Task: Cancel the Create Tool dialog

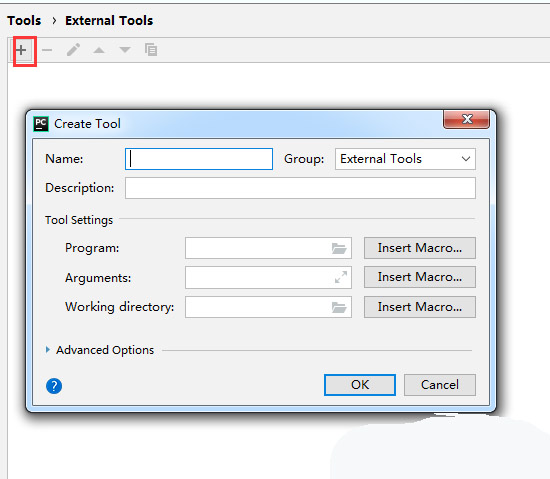Action: pos(440,385)
